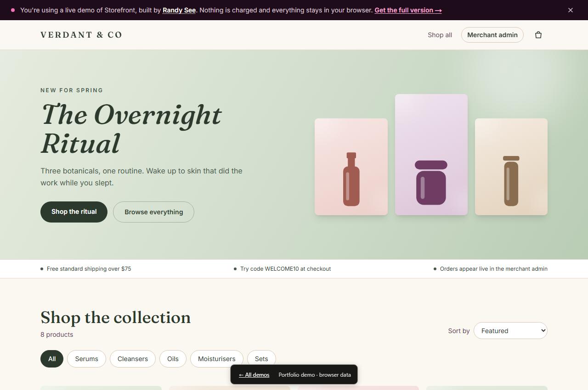Select the purple jar product card
Image resolution: width=588 pixels, height=390 pixels.
pyautogui.click(x=431, y=155)
